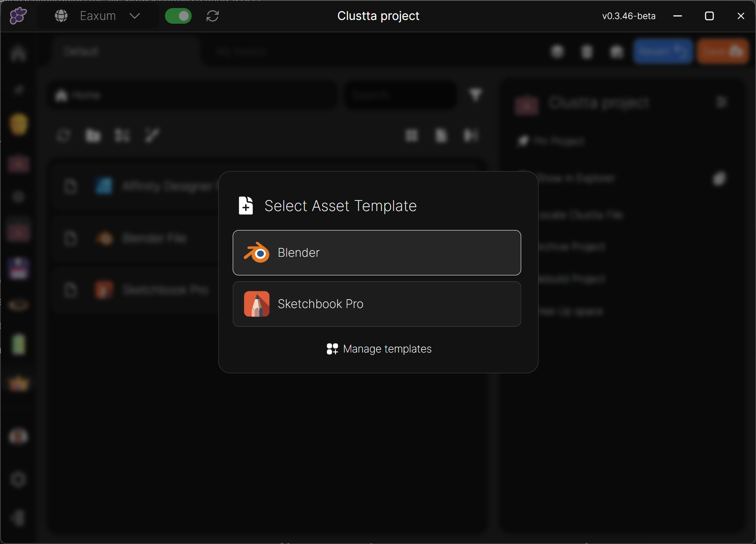This screenshot has width=756, height=544.
Task: Maximize the Clustta window
Action: pos(709,16)
